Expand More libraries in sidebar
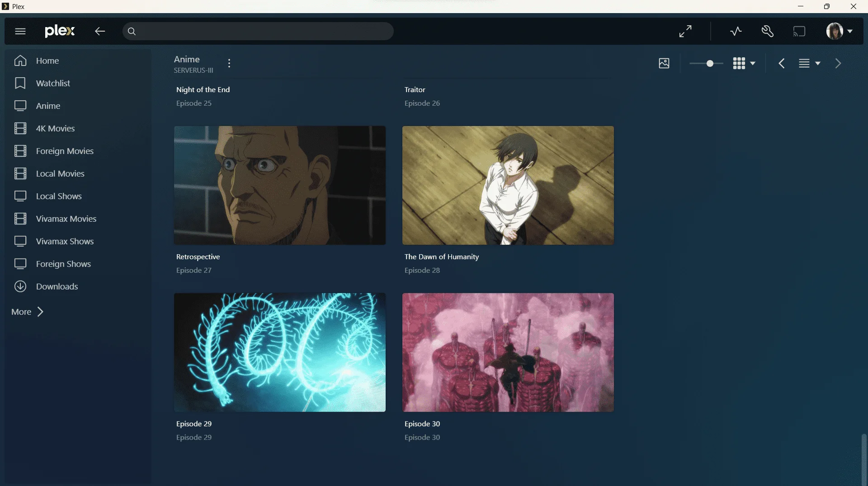This screenshot has height=486, width=868. tap(28, 312)
